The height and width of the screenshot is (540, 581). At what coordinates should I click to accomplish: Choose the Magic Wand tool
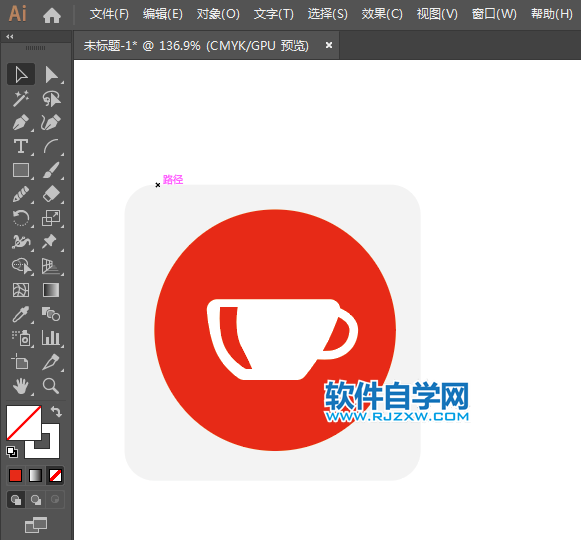pos(21,98)
